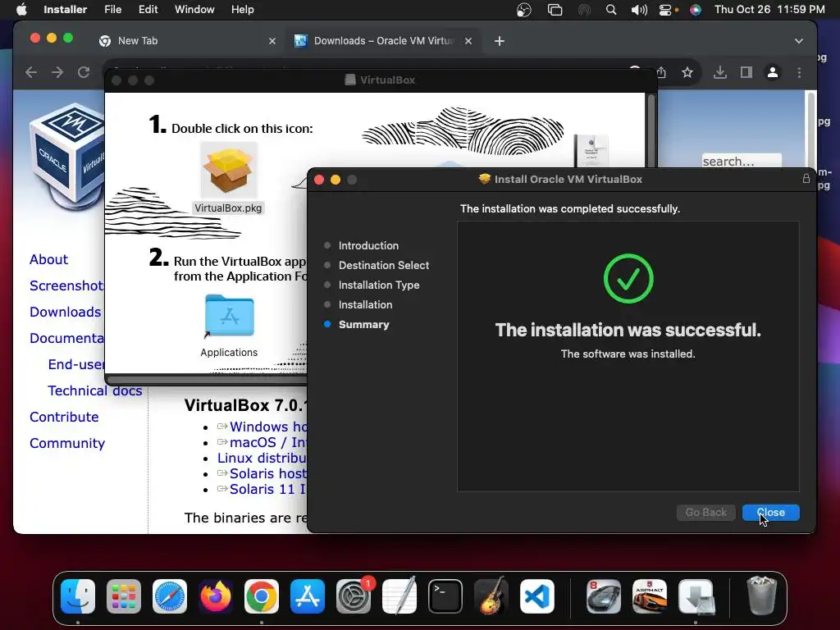
Task: Open System Preferences in the Dock
Action: (354, 596)
